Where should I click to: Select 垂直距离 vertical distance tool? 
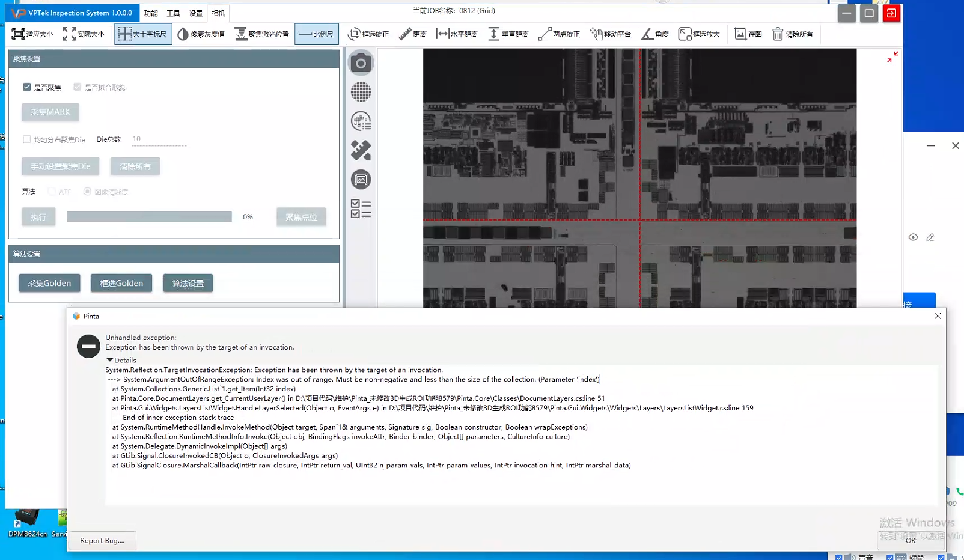(508, 34)
